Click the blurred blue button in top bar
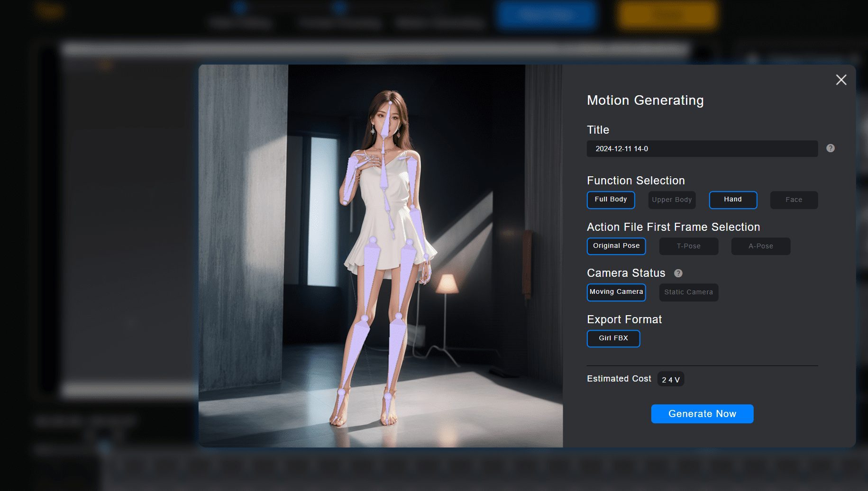The height and width of the screenshot is (491, 868). (x=546, y=15)
